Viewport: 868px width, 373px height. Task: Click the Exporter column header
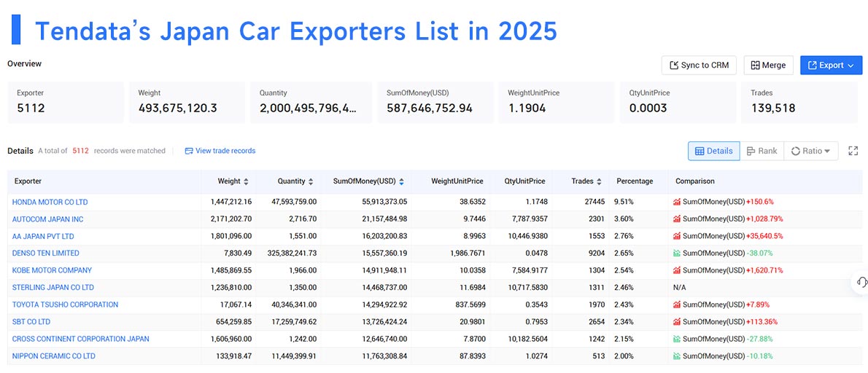click(28, 181)
